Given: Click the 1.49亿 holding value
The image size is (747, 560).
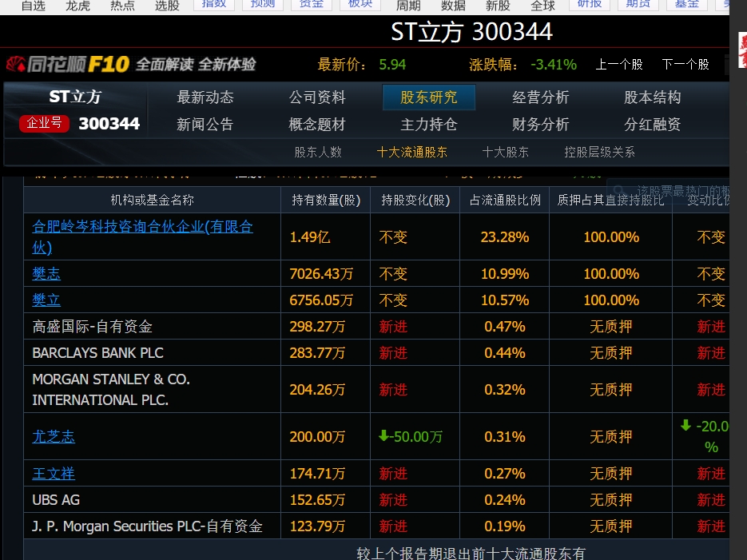Looking at the screenshot, I should click(x=310, y=236).
